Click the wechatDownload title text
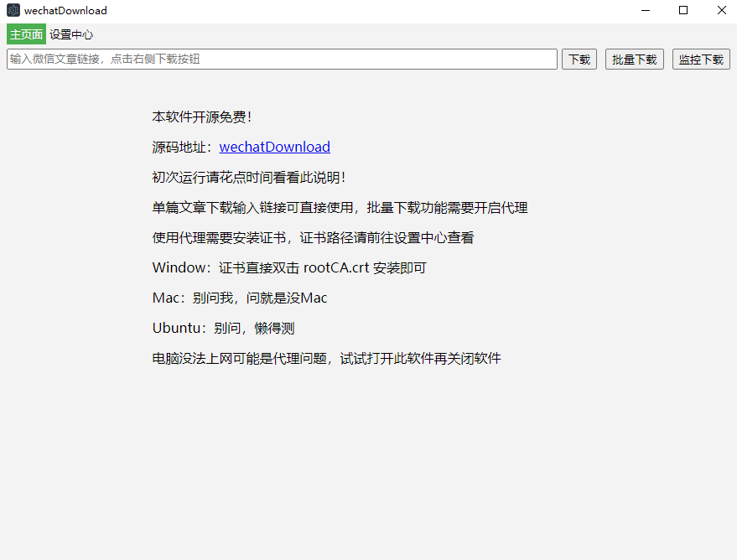 pyautogui.click(x=65, y=10)
